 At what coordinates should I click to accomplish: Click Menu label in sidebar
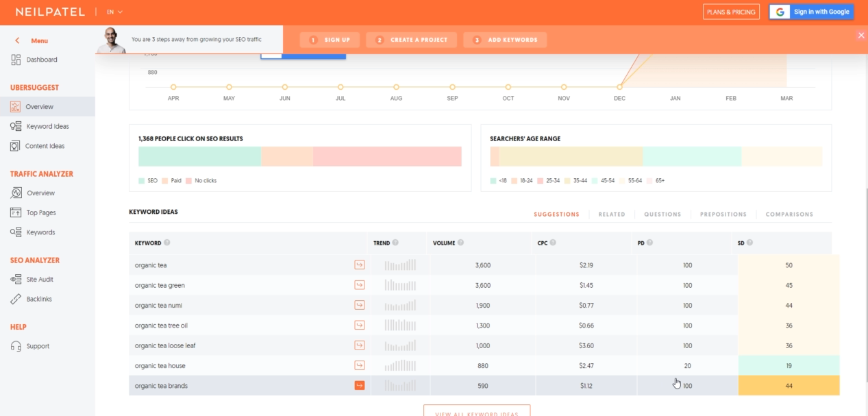tap(40, 41)
